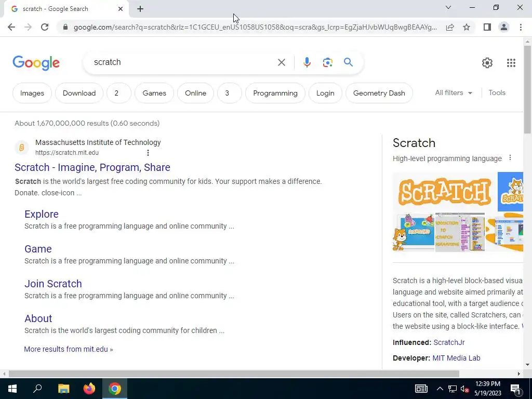Open the Windows Start menu
This screenshot has width=532, height=399.
12,389
